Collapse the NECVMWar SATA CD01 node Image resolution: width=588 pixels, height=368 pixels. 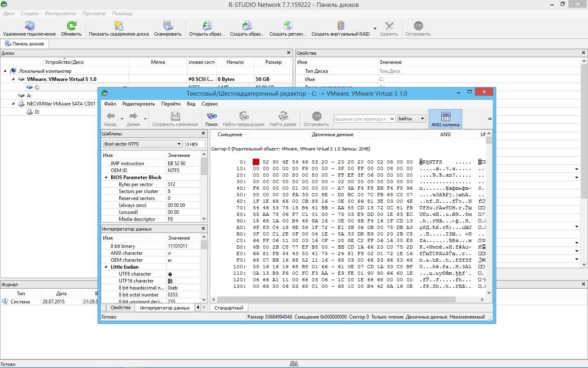tap(13, 104)
